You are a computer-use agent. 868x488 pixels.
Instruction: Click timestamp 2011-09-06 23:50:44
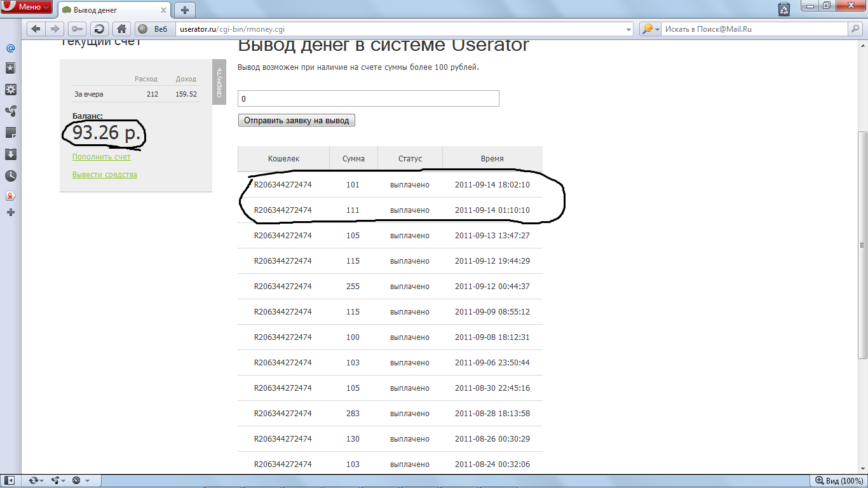point(492,363)
